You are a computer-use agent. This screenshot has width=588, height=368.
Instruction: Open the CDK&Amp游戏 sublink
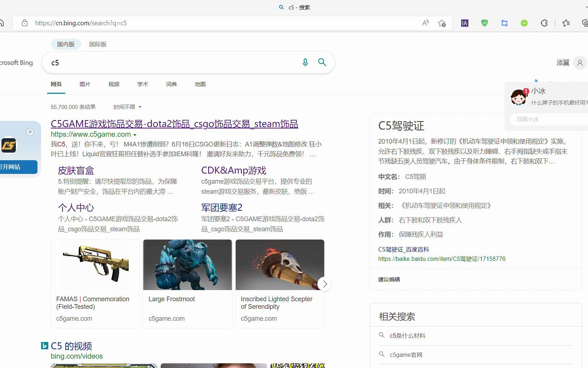[234, 170]
